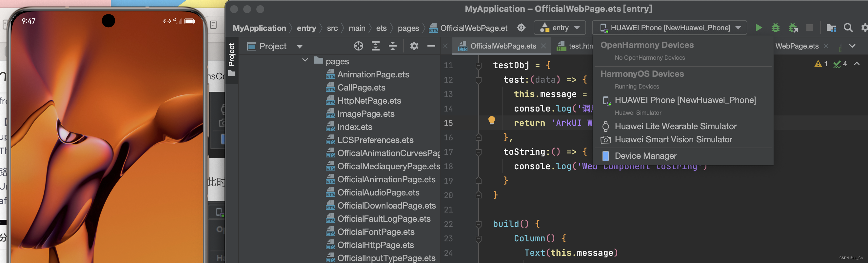
Task: Collapse all in Project panel
Action: [393, 46]
